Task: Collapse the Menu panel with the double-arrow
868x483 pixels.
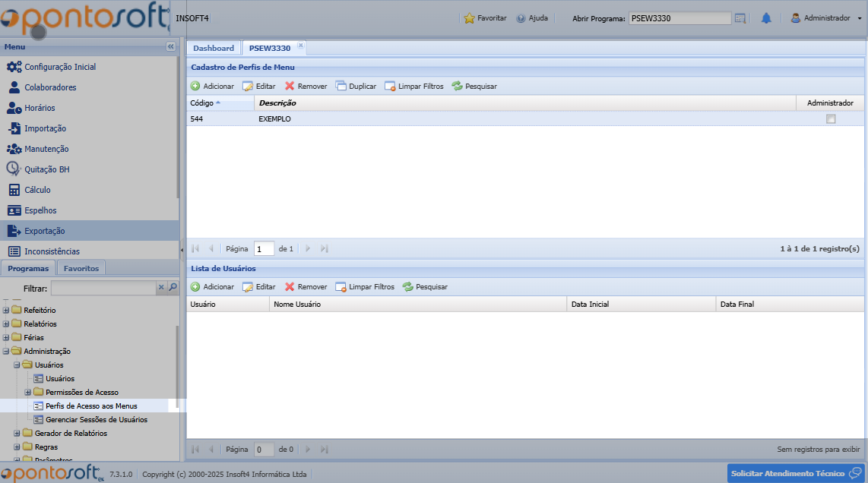Action: [170, 47]
